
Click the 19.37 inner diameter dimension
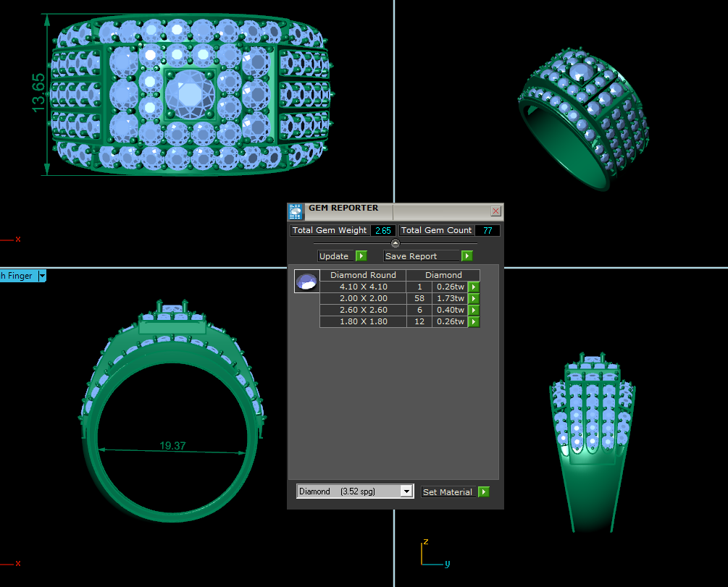(x=172, y=445)
